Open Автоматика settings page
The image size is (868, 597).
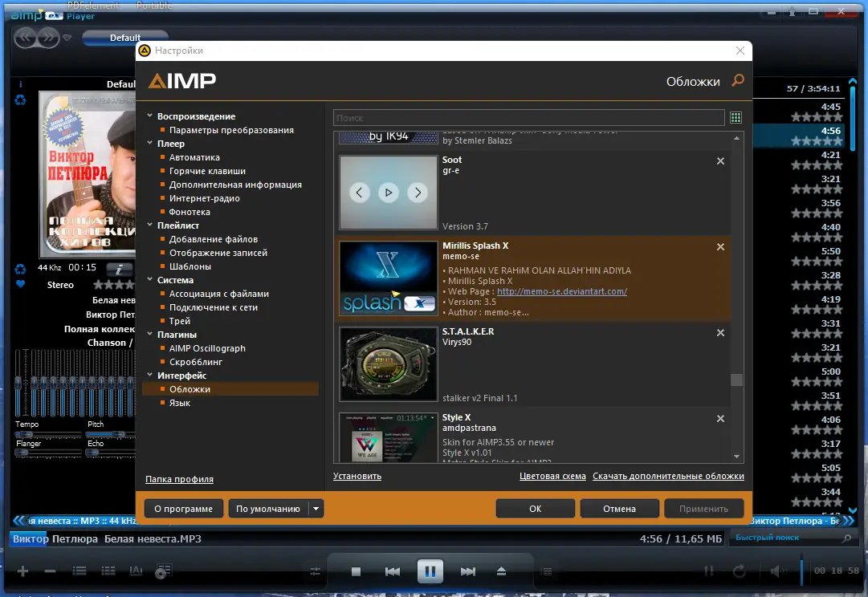point(194,157)
